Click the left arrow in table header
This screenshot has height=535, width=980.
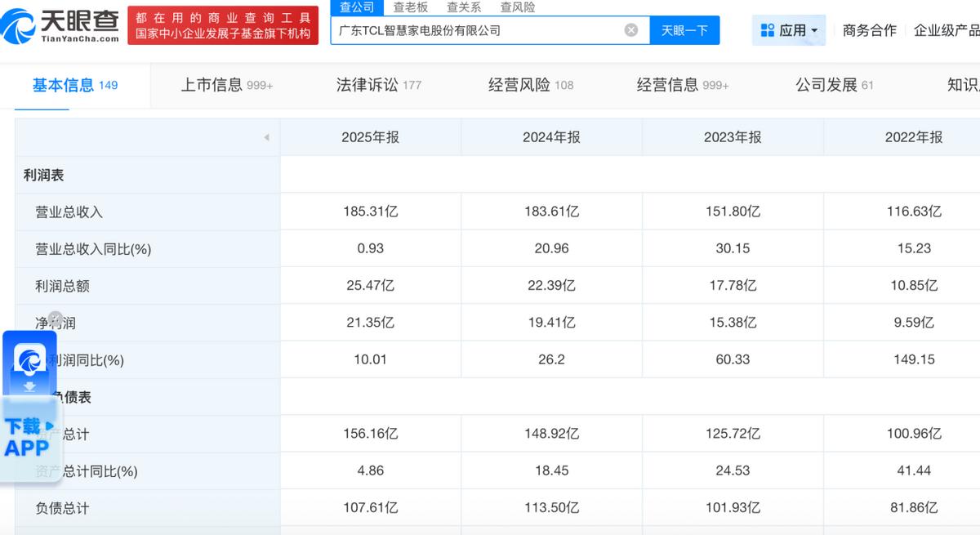click(266, 137)
